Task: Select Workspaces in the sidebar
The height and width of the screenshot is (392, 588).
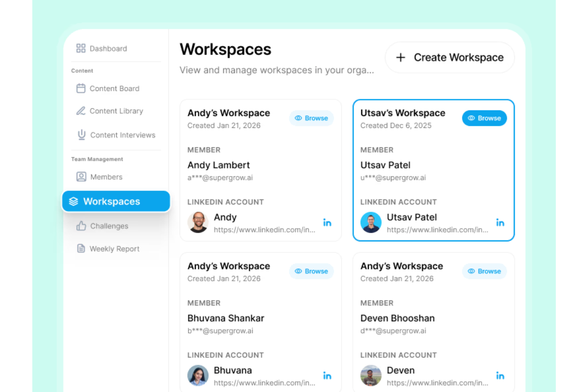Action: (x=116, y=201)
